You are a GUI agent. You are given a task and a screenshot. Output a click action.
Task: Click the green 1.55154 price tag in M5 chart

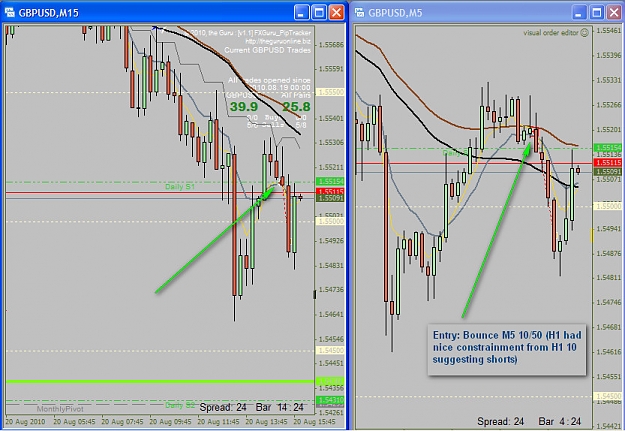point(607,148)
